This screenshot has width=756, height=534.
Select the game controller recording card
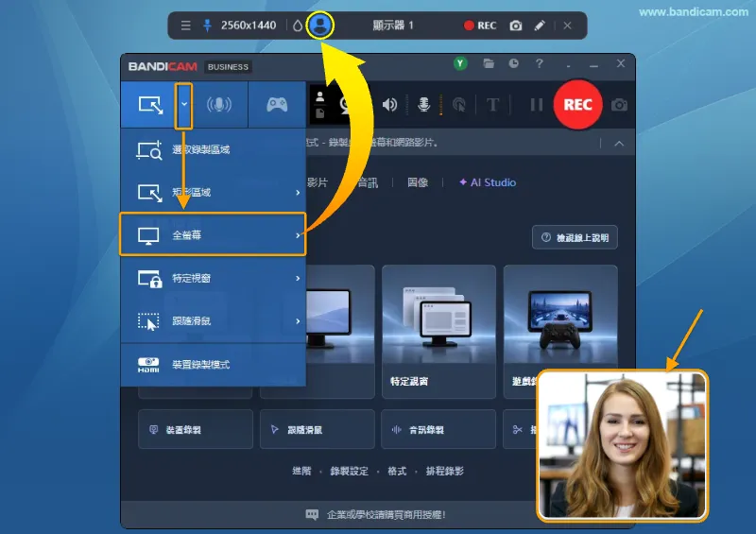(x=560, y=319)
